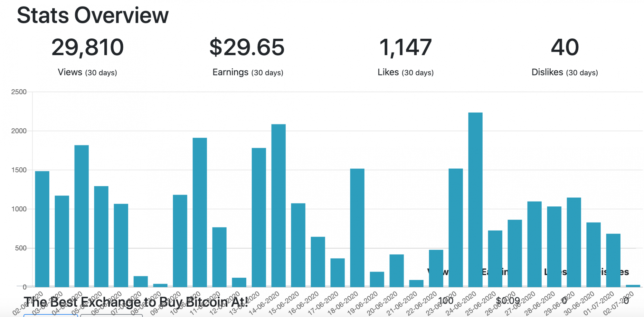Select the 18-06-2020 bar

pyautogui.click(x=357, y=228)
